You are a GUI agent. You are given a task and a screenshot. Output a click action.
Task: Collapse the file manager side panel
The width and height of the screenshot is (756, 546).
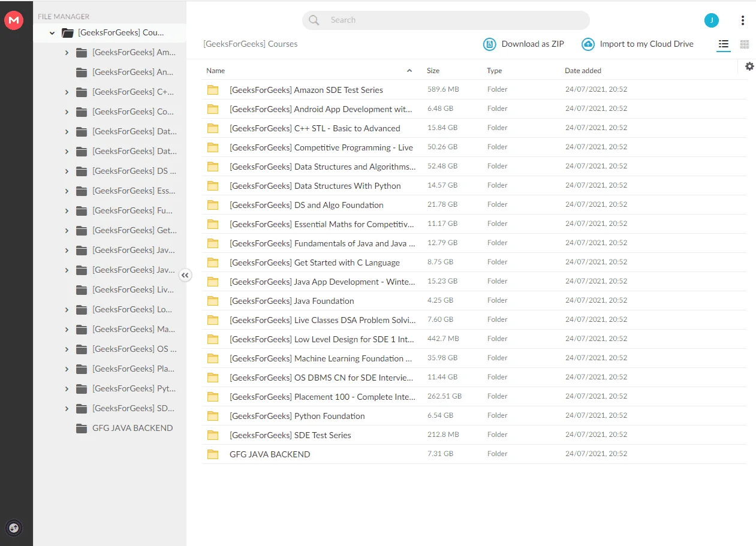point(185,275)
